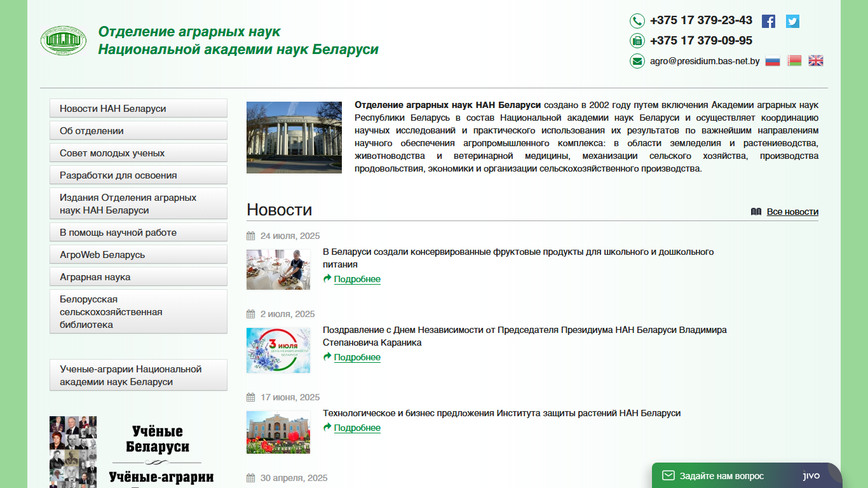Click arrow icon of fruit products Подробнее
Image resolution: width=868 pixels, height=488 pixels.
coord(327,278)
